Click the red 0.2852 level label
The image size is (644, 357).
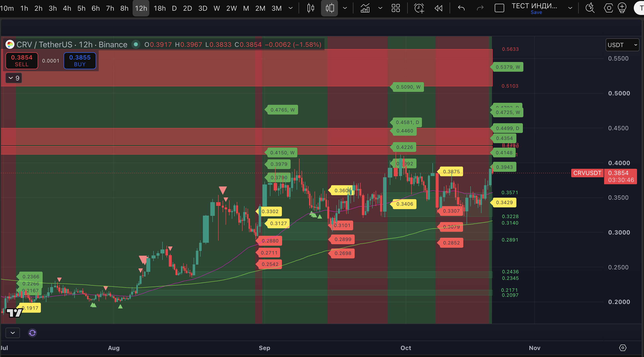[451, 243]
